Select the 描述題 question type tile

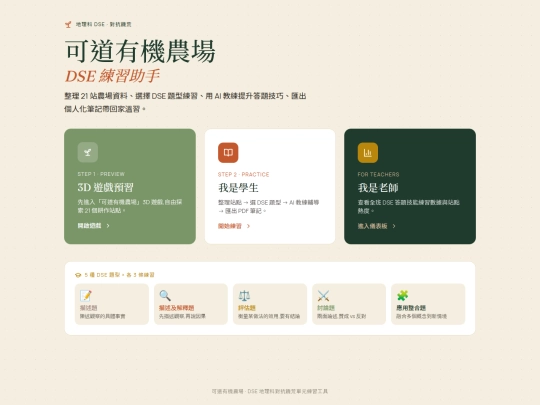(x=112, y=304)
